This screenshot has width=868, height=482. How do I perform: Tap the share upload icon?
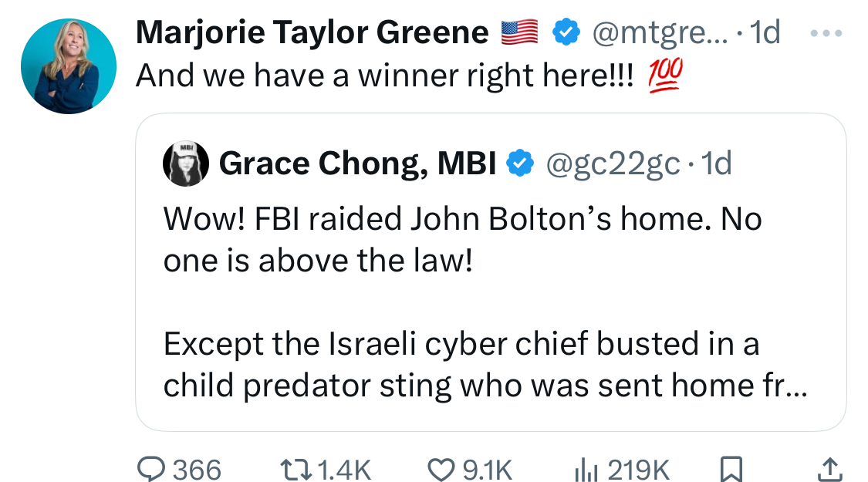(x=828, y=468)
